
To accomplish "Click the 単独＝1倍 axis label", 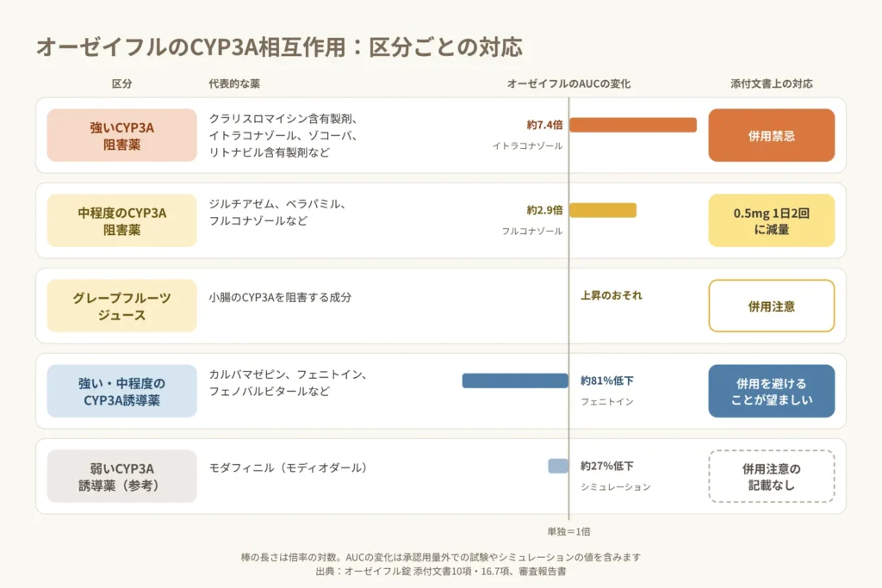I will coord(568,531).
